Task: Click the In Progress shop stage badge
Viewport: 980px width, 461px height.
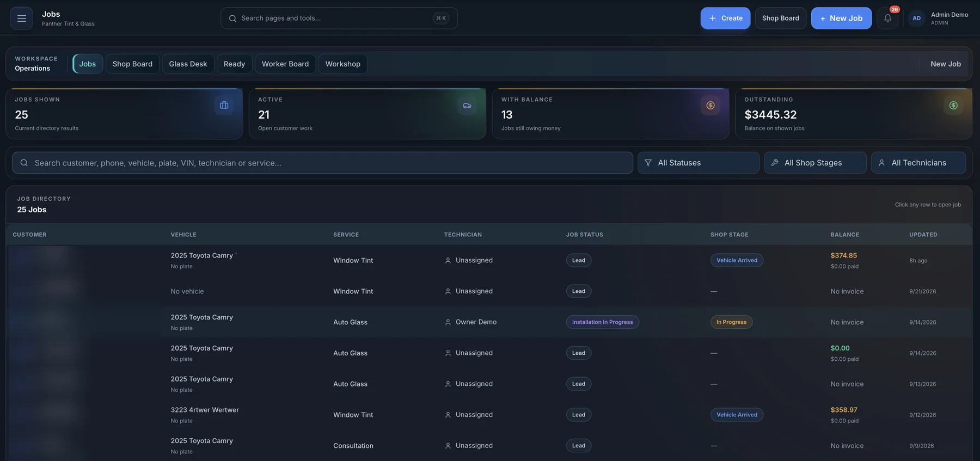Action: [x=731, y=322]
